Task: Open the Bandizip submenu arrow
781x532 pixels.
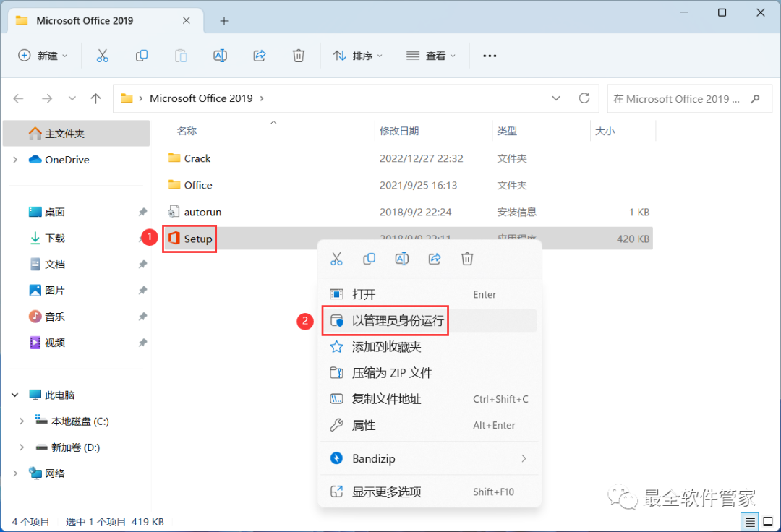Action: click(524, 458)
